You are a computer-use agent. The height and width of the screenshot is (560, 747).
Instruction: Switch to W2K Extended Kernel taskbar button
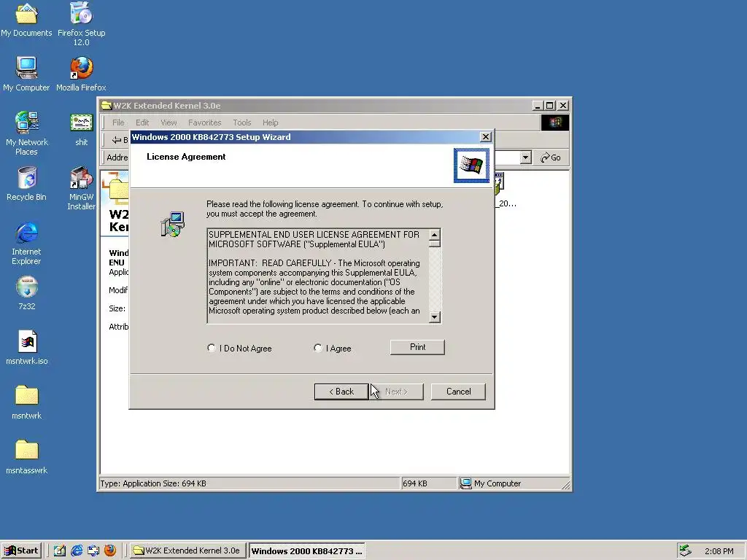[187, 551]
